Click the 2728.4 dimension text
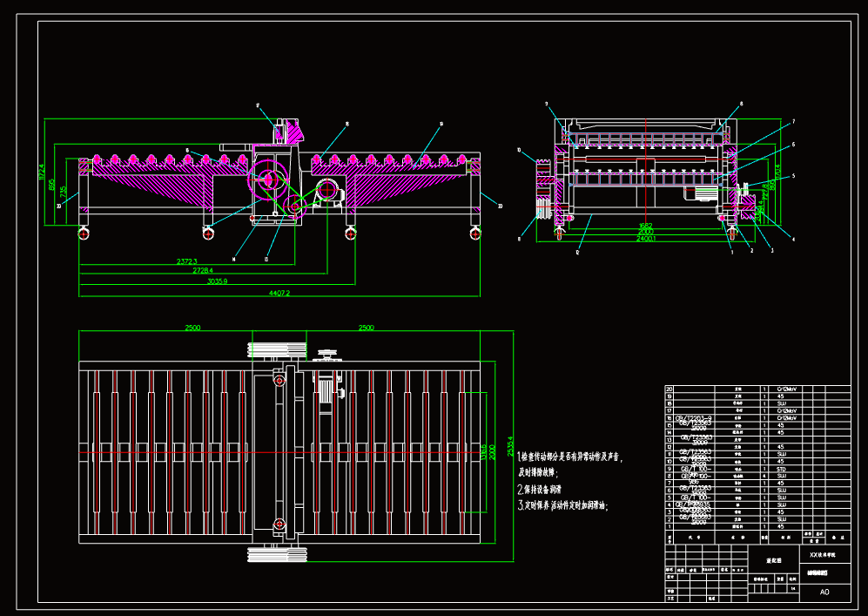The height and width of the screenshot is (616, 868). click(x=203, y=270)
